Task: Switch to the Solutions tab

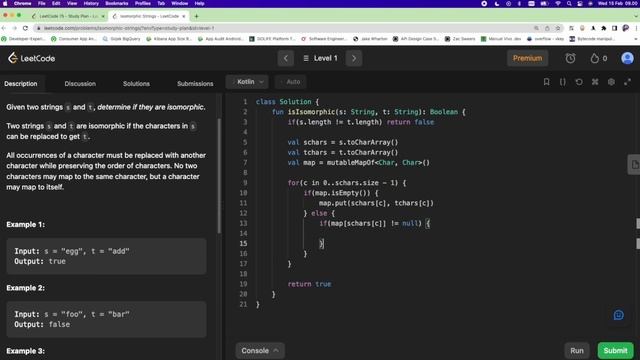Action: [136, 84]
